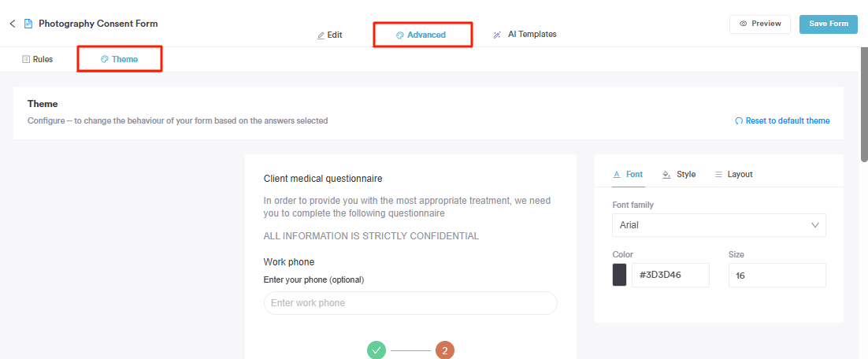Click the dark font color swatch
This screenshot has width=868, height=359.
[x=619, y=275]
